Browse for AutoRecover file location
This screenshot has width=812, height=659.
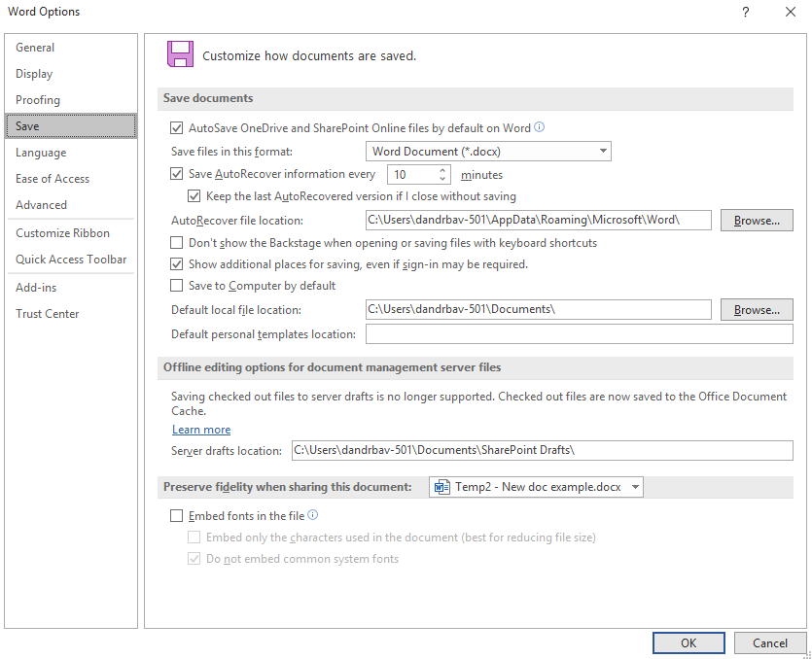757,221
